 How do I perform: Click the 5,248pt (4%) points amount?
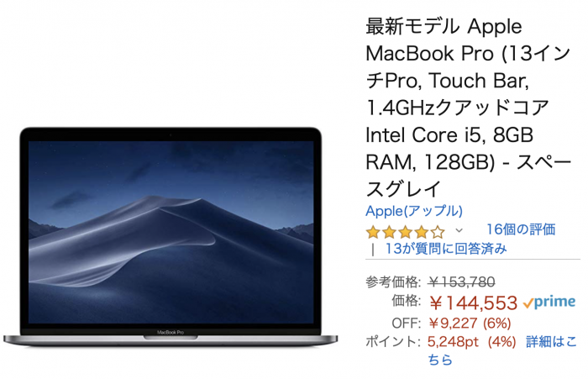tap(472, 342)
